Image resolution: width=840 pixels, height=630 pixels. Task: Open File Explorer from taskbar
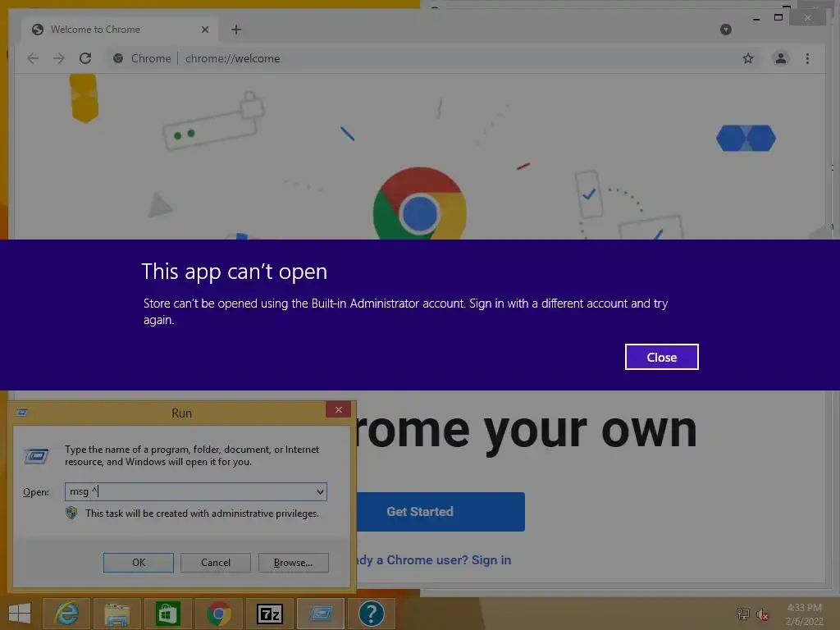(x=116, y=614)
